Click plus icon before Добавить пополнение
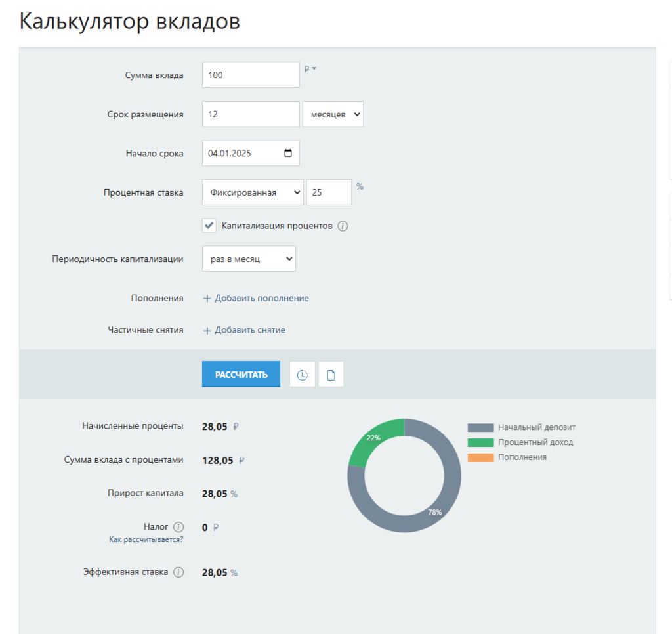Screen dimensions: 672x634 click(207, 298)
